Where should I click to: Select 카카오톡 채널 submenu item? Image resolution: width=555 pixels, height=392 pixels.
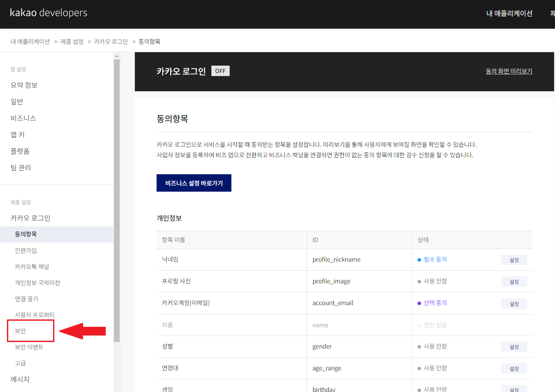32,266
